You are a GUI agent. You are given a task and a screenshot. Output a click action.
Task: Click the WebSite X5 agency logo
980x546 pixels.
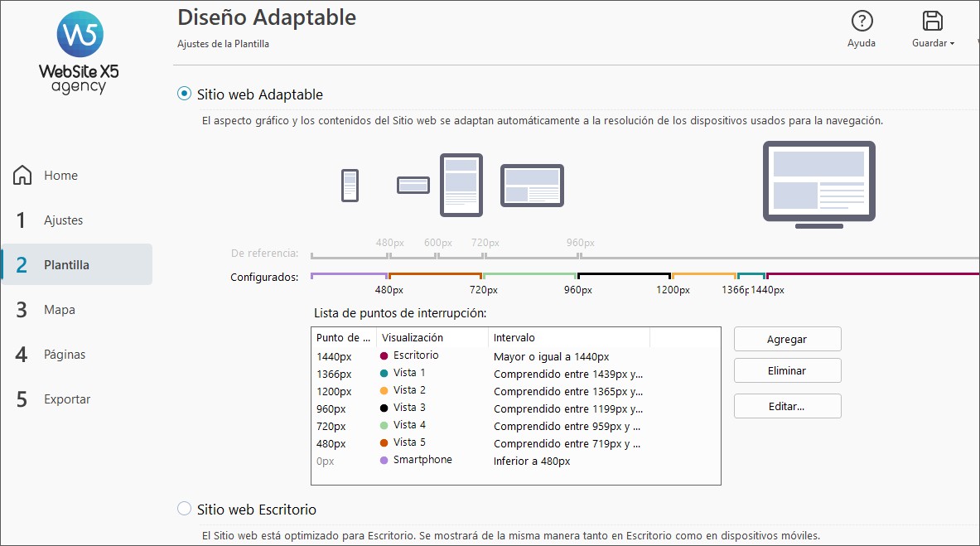coord(79,52)
